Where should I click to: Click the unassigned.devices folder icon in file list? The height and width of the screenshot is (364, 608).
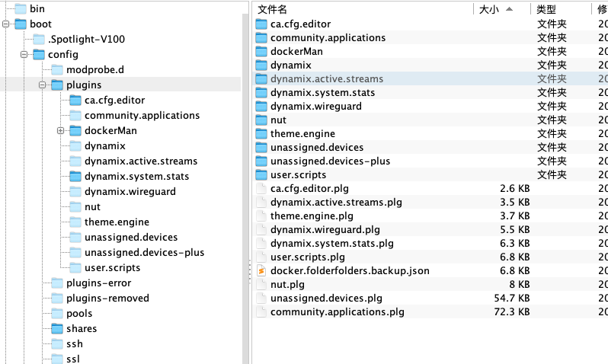point(261,147)
